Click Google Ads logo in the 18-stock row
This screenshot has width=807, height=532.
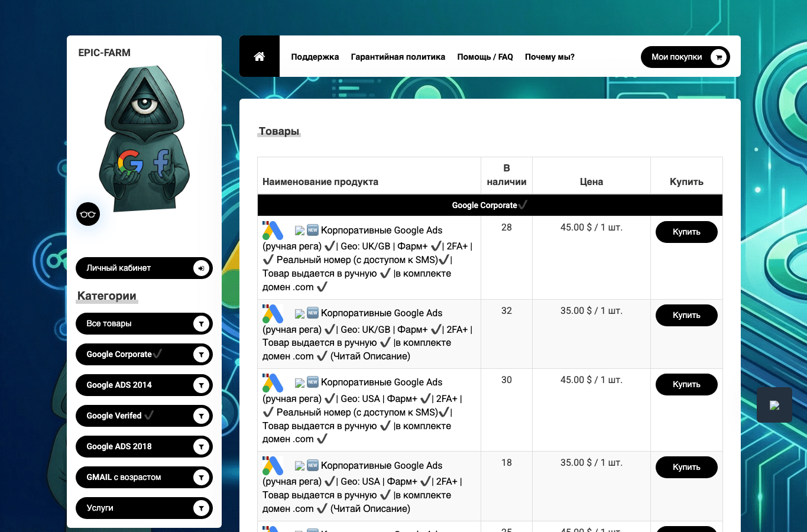[x=273, y=466]
